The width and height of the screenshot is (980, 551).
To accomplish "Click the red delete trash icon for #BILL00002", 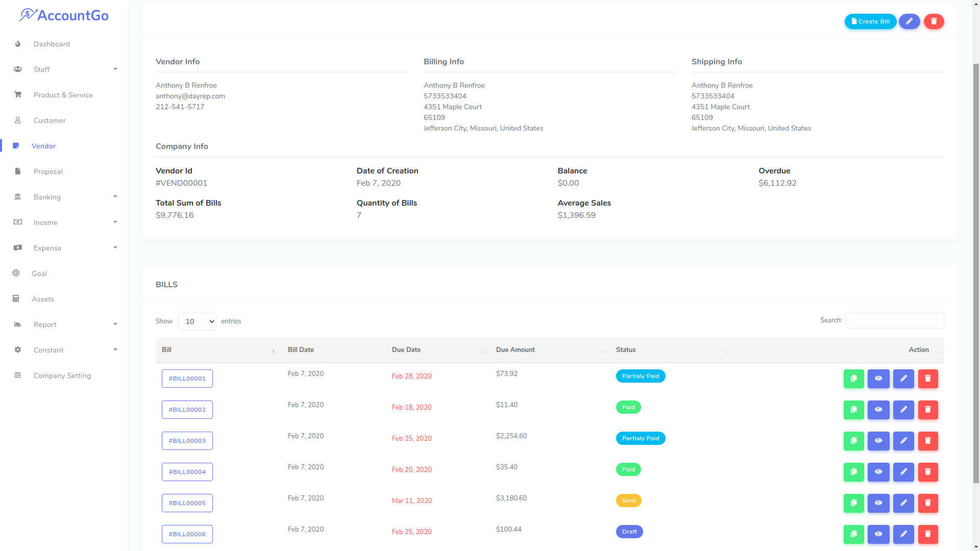I will pyautogui.click(x=928, y=410).
